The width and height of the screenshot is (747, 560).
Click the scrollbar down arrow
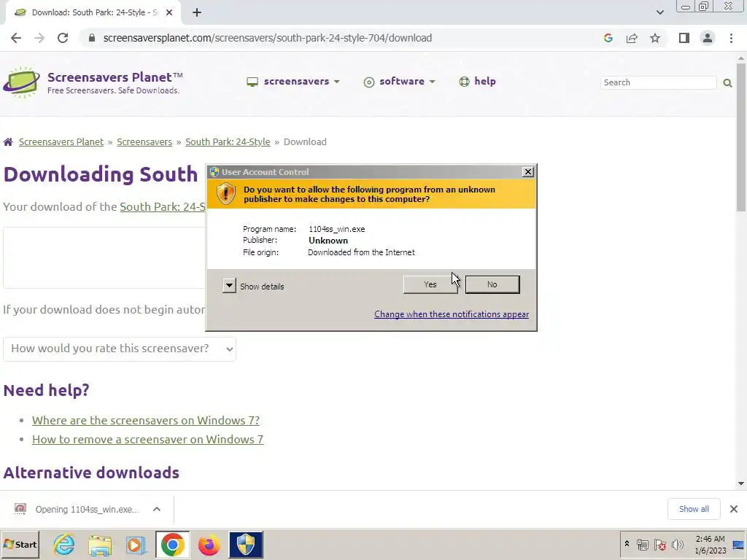(741, 483)
